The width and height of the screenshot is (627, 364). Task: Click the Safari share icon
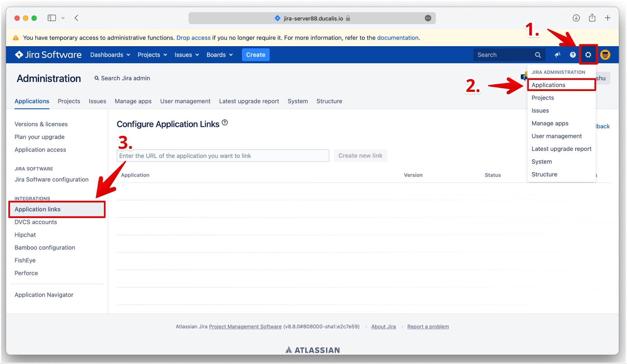[592, 18]
